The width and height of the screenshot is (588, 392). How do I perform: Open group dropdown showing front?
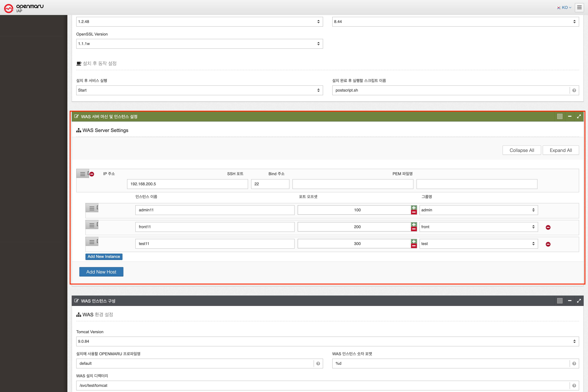click(x=479, y=227)
